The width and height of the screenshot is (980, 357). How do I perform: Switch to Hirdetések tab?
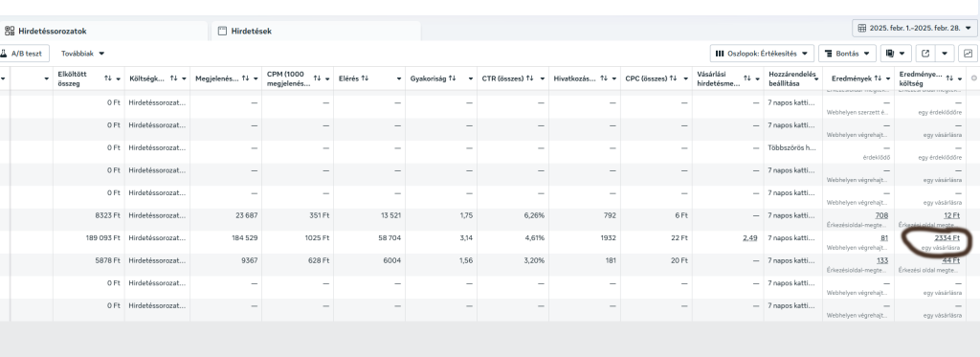(316, 31)
